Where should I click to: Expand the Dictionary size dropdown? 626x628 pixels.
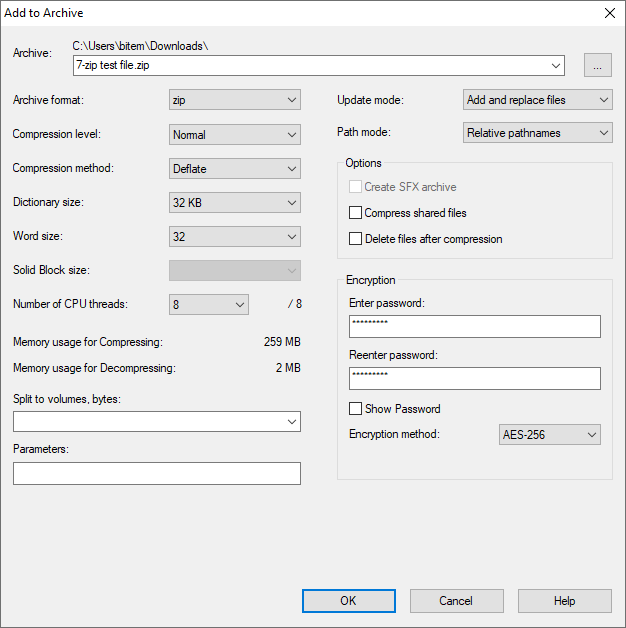click(235, 202)
